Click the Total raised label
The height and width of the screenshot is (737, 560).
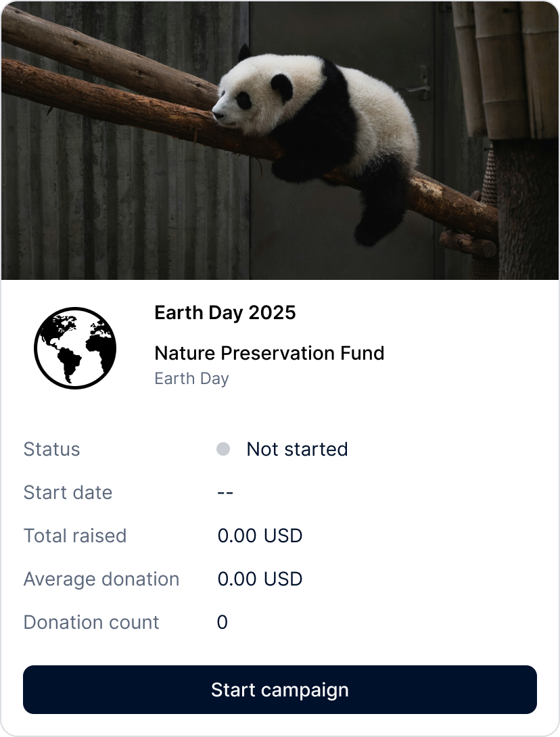click(x=75, y=536)
